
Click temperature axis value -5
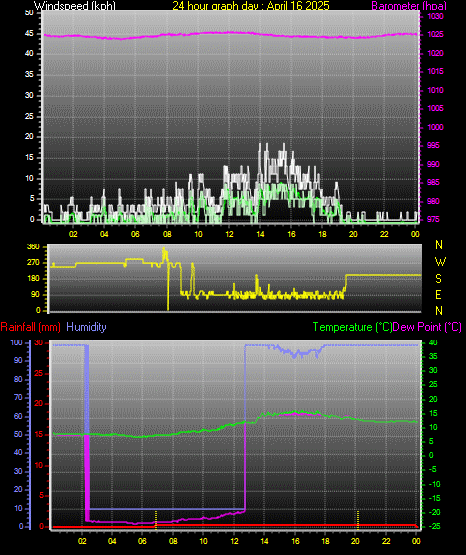[x=433, y=469]
